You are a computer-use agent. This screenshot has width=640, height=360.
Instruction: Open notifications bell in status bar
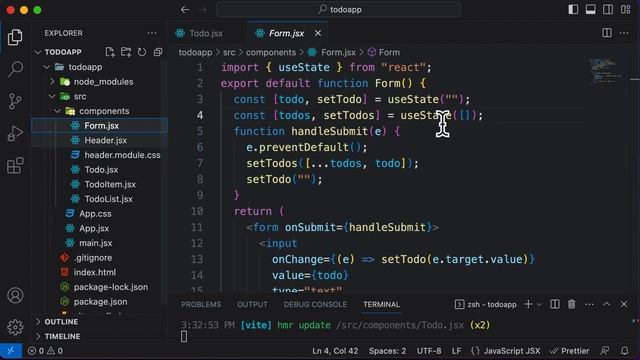624,351
